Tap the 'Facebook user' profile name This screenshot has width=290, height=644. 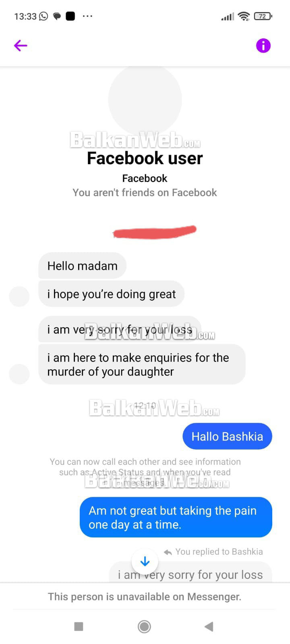[145, 158]
